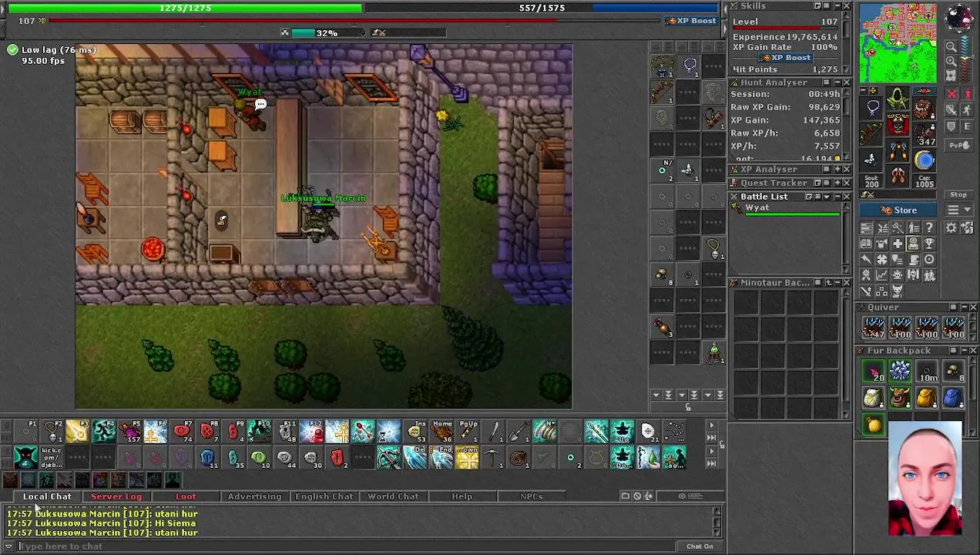This screenshot has height=555, width=980.
Task: Click the F2 skull amulet action slot
Action: 52,432
